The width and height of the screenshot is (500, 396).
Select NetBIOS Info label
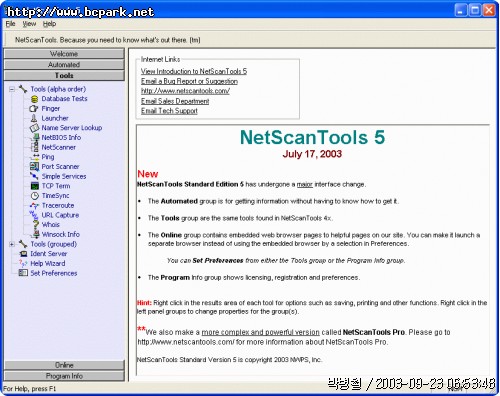click(x=61, y=137)
